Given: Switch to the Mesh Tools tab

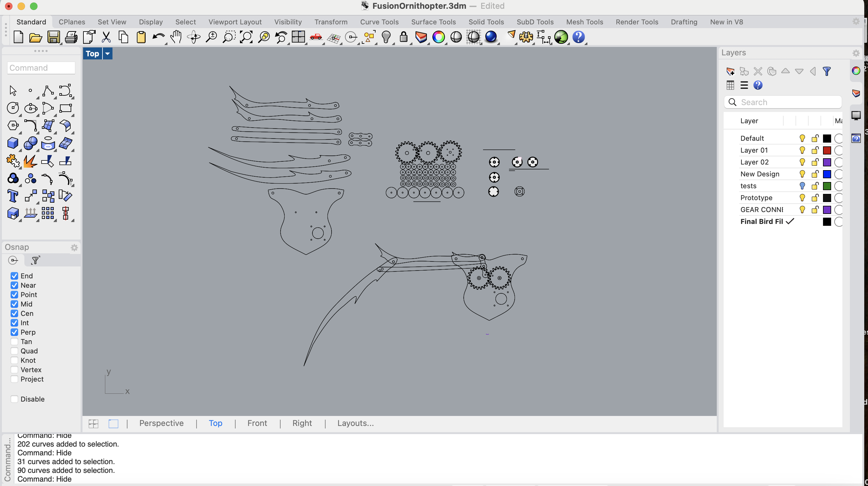Looking at the screenshot, I should 585,22.
